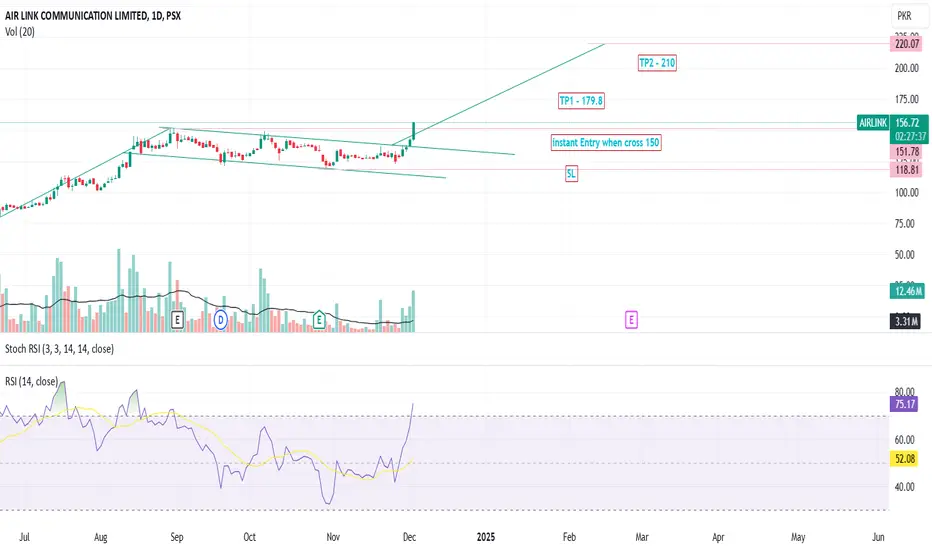Screen dimensions: 932x550
Task: Click the Aug label on time axis
Action: 100,537
